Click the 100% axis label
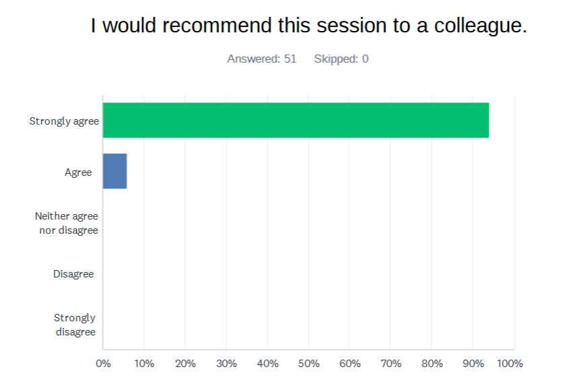 pos(510,364)
